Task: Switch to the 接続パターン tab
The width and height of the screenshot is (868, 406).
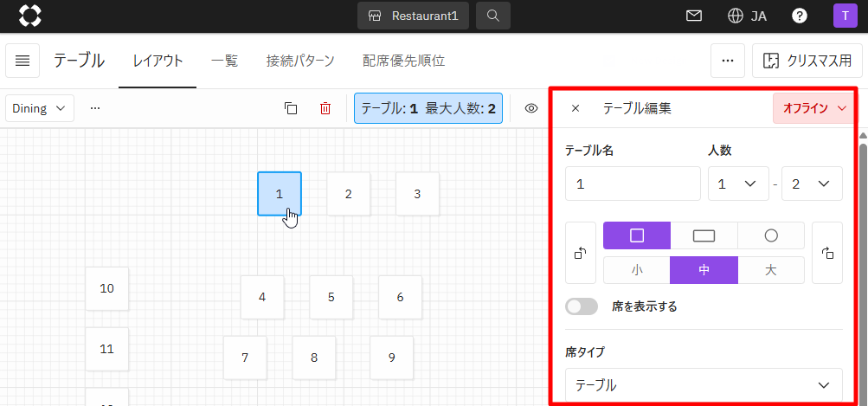Action: (x=300, y=61)
